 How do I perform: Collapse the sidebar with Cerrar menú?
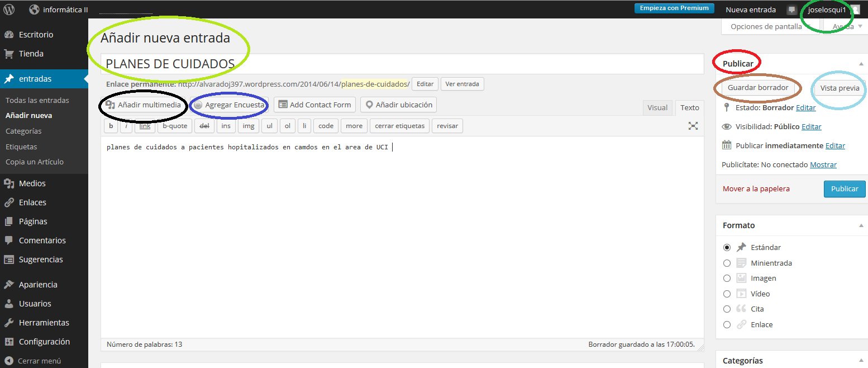tap(39, 361)
